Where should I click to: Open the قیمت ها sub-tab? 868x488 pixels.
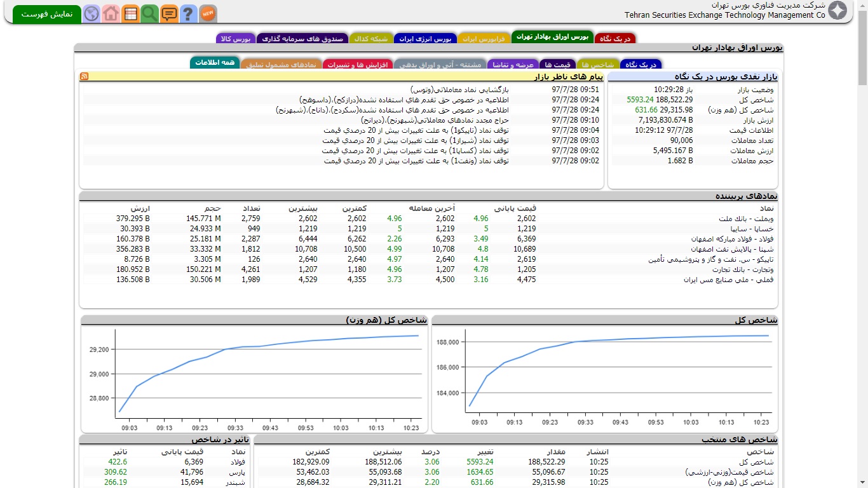click(558, 64)
